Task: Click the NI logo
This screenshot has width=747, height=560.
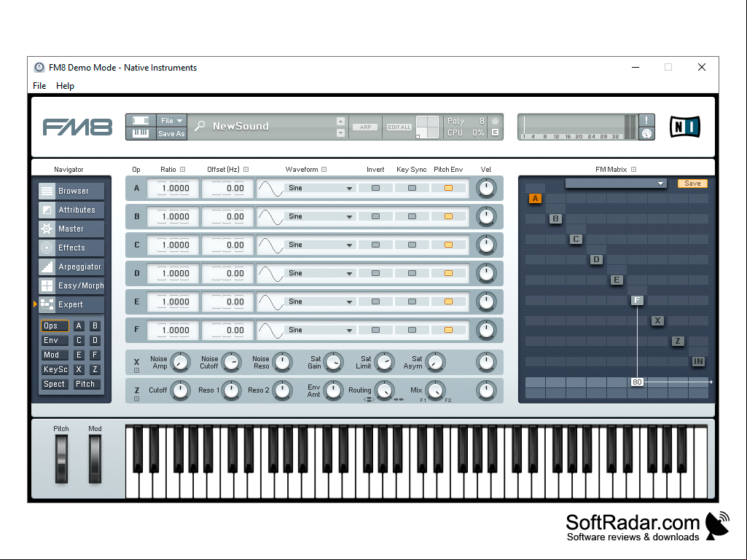Action: (684, 127)
